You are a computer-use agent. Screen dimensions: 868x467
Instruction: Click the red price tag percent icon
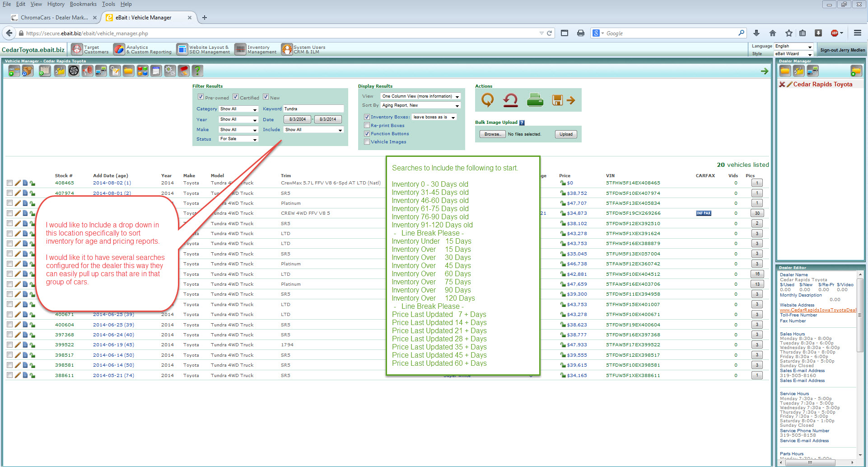183,71
